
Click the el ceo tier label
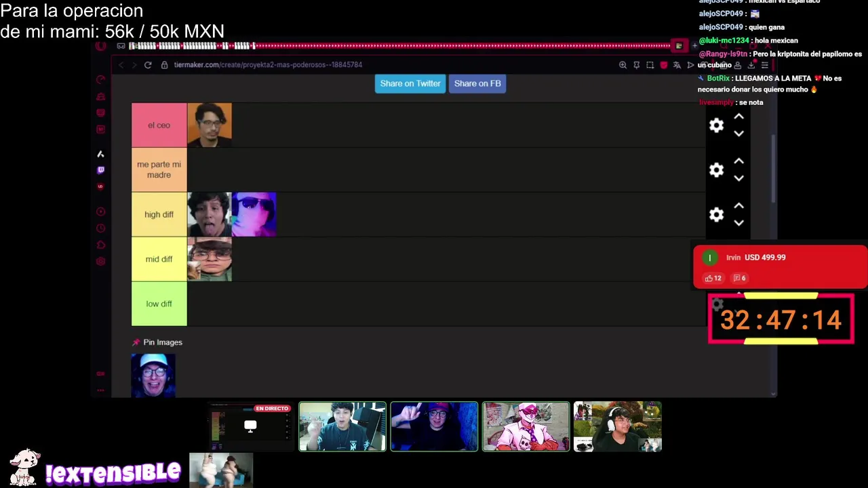(159, 125)
